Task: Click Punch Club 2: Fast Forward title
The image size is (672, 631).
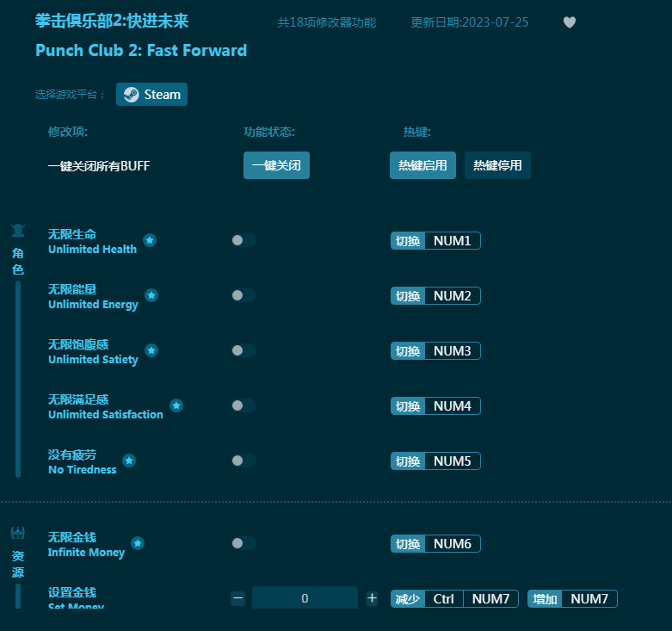Action: point(141,51)
